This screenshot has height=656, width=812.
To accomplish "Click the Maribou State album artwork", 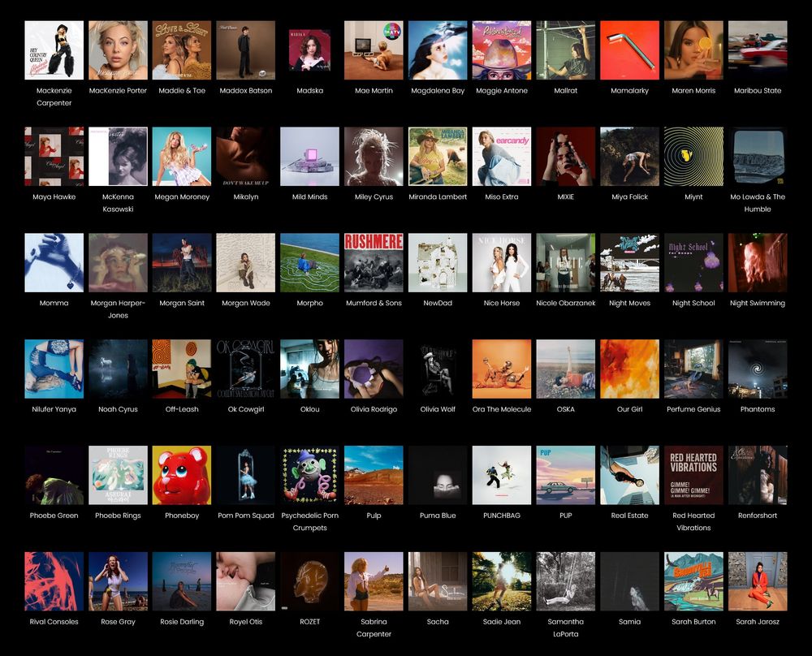I will 758,50.
